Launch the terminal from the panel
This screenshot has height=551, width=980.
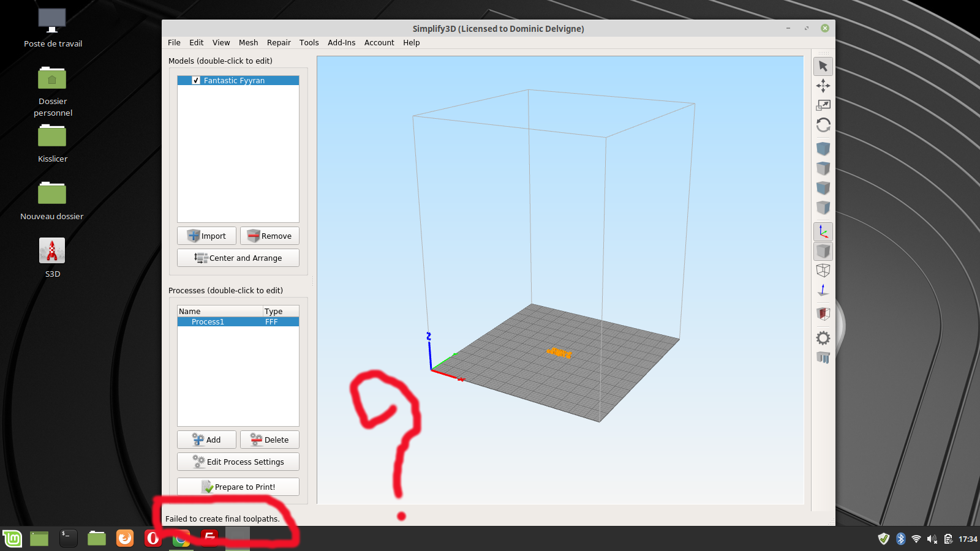point(68,539)
